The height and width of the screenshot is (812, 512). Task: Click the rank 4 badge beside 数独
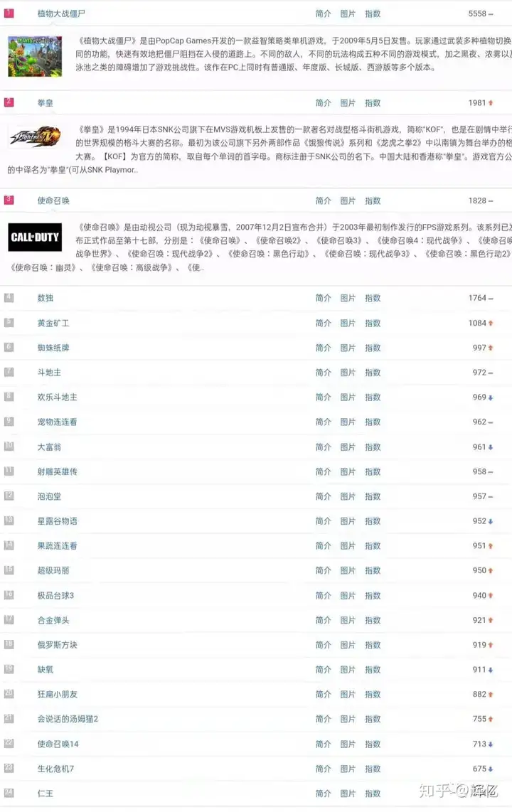point(9,297)
